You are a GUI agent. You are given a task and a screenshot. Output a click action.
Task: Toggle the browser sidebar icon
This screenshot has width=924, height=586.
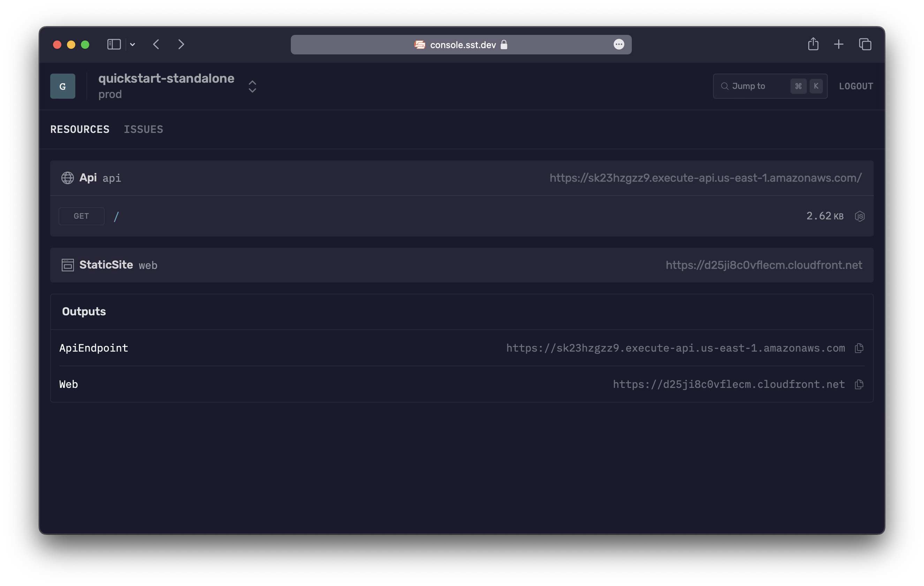113,44
